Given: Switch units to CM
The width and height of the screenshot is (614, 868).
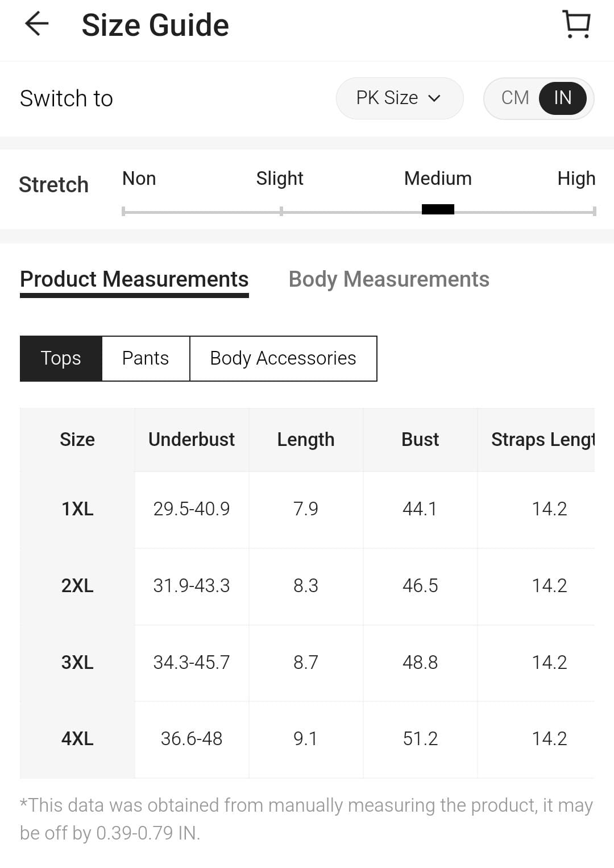Looking at the screenshot, I should 515,98.
